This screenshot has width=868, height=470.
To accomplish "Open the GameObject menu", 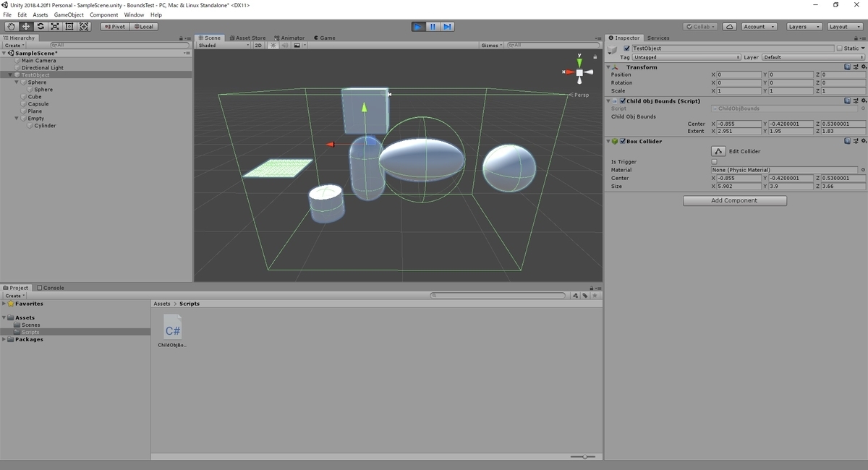I will pos(69,14).
